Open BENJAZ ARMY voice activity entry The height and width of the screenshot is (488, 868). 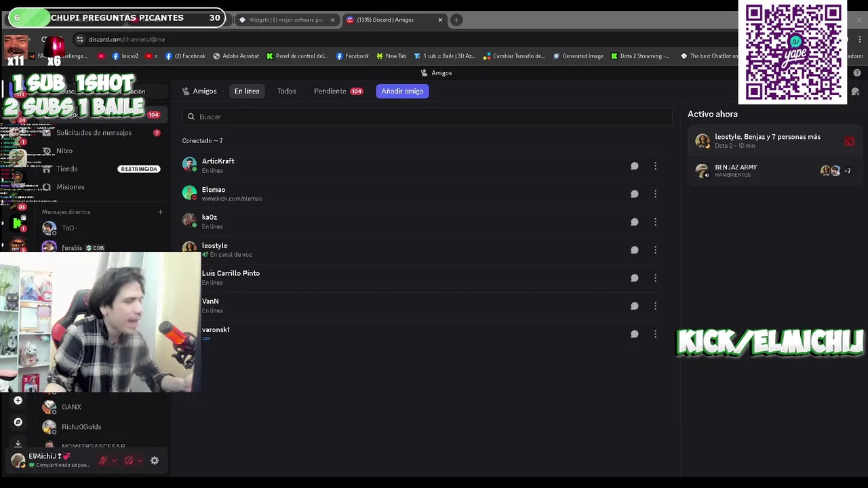click(x=774, y=171)
